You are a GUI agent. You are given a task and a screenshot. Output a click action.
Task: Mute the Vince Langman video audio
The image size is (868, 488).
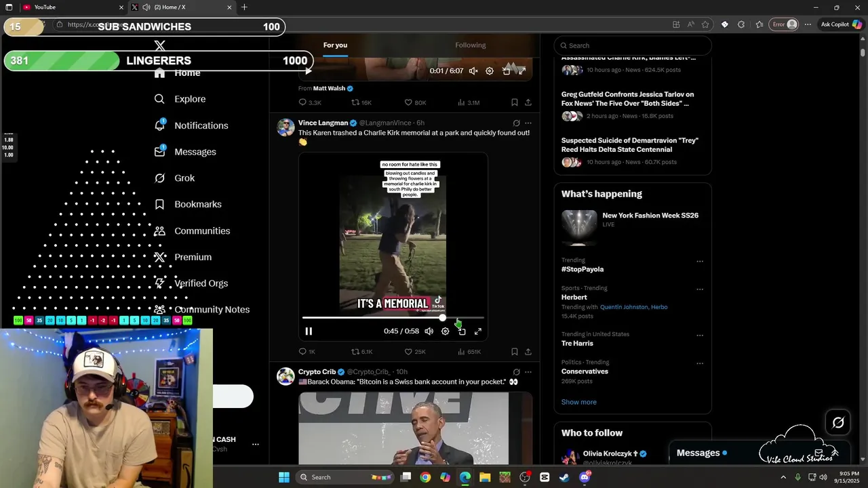(429, 331)
